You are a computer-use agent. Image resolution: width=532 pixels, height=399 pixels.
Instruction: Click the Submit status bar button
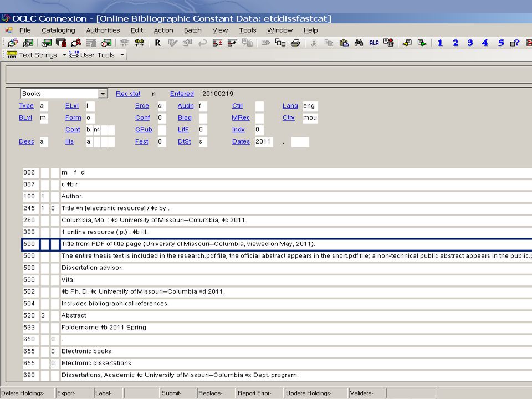coord(178,393)
